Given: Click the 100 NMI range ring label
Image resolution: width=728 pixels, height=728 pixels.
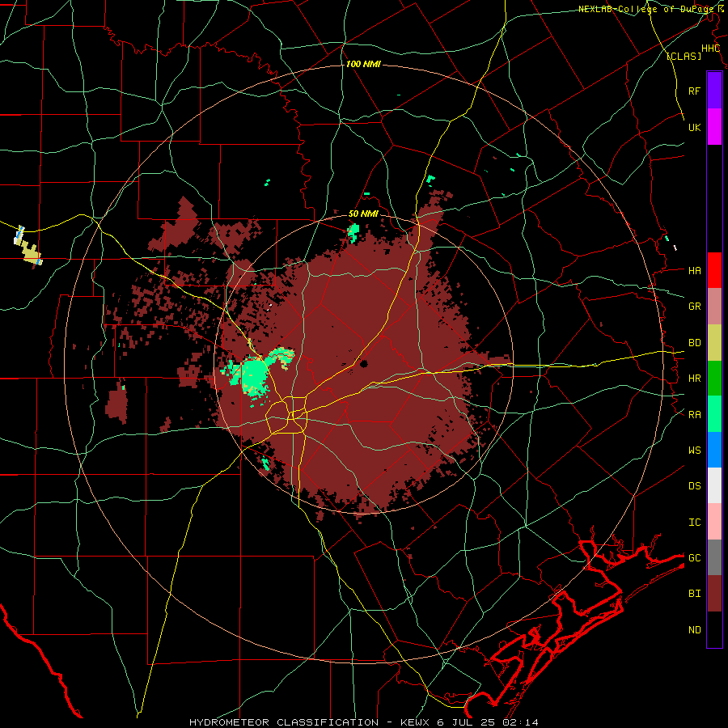Looking at the screenshot, I should [363, 64].
